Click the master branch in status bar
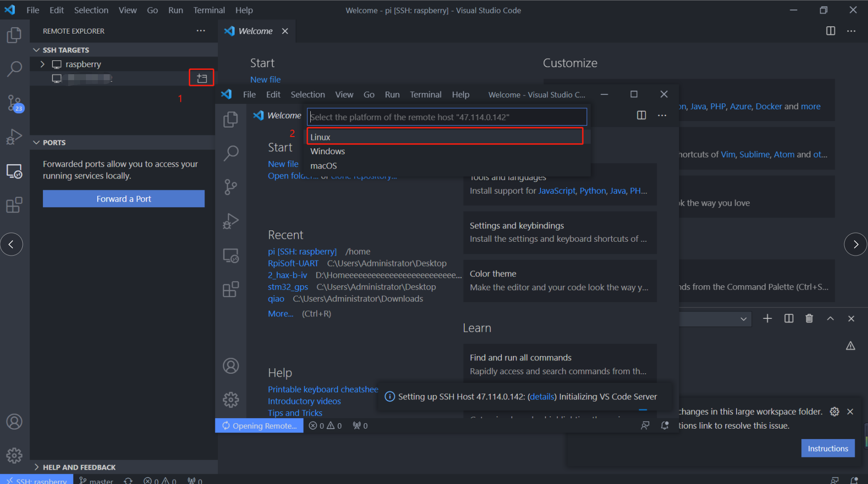868x484 pixels. point(96,481)
